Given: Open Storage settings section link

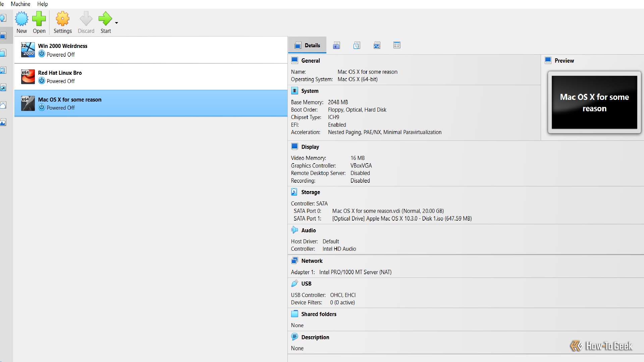Looking at the screenshot, I should (x=311, y=192).
